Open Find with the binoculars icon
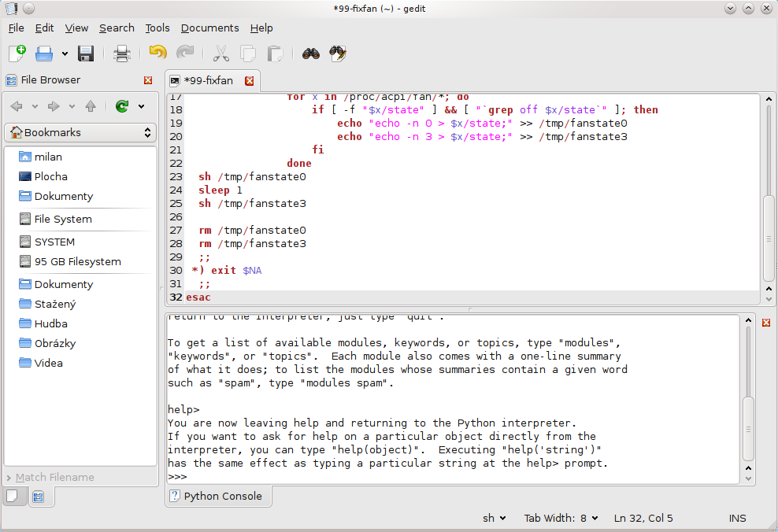778x532 pixels. tap(311, 54)
